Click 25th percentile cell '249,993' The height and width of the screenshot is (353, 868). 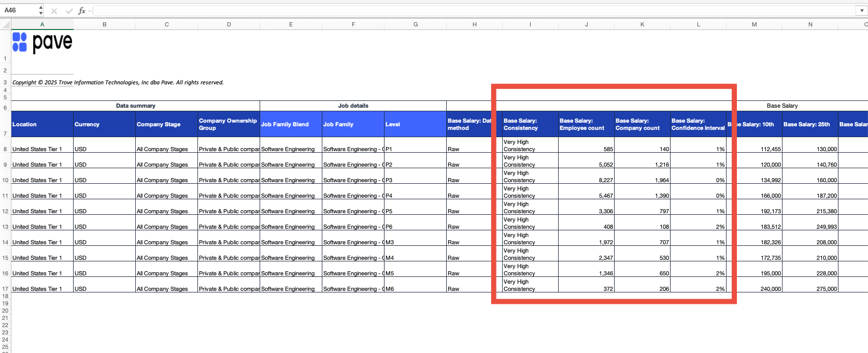[810, 223]
